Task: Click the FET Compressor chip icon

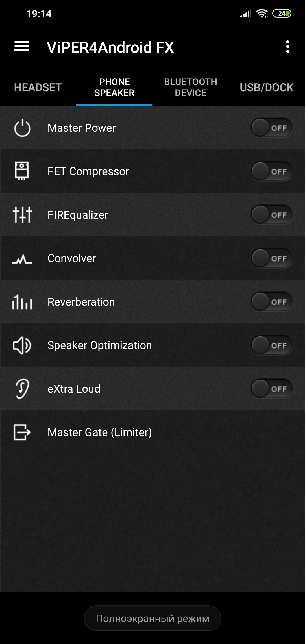Action: (22, 171)
